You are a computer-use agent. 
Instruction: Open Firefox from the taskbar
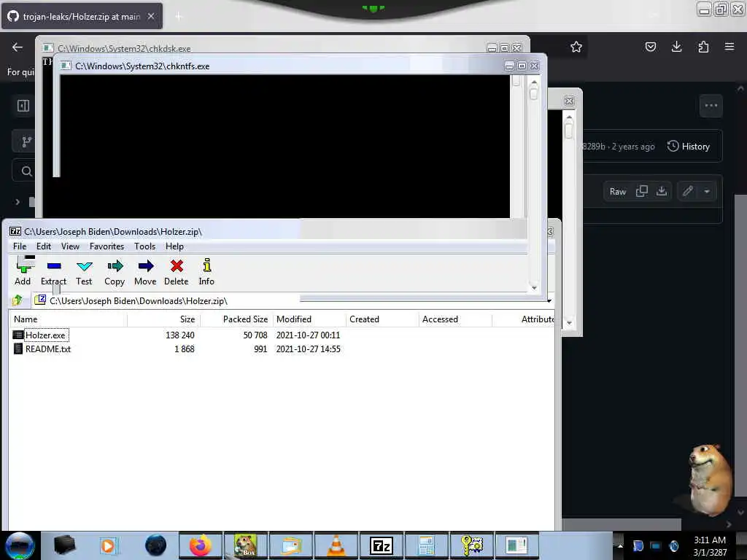click(200, 545)
